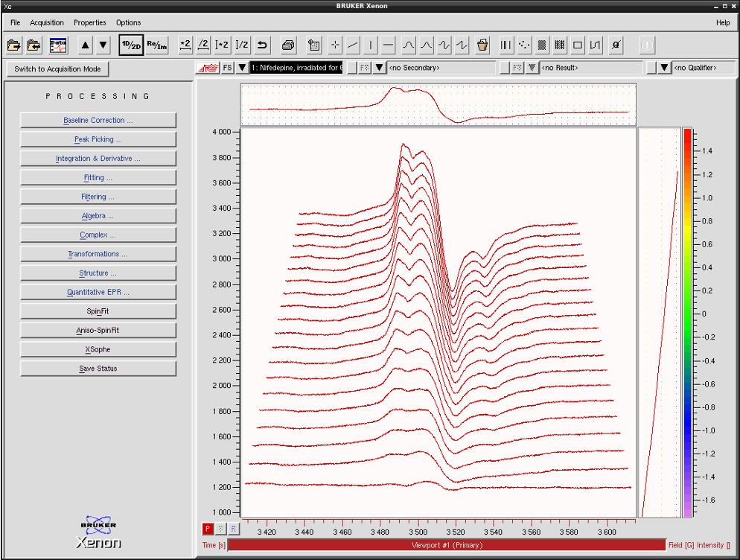
Task: Click the trash bucket delete icon
Action: click(482, 45)
